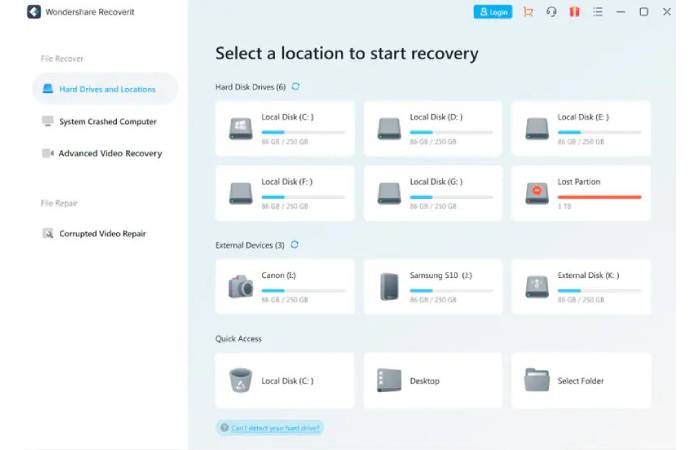
Task: Click the Login button
Action: click(493, 12)
